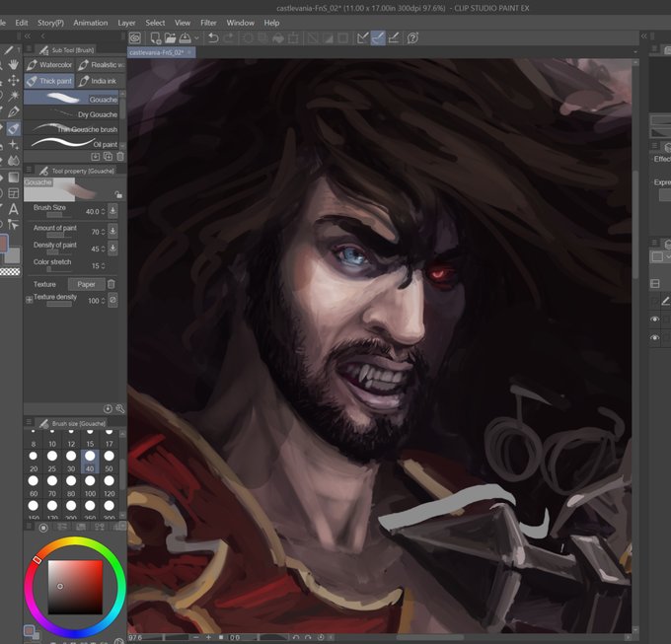Undo the last action

point(213,38)
